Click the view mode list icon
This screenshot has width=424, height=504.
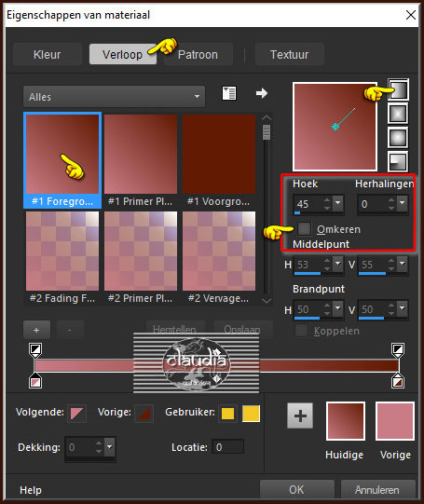229,93
